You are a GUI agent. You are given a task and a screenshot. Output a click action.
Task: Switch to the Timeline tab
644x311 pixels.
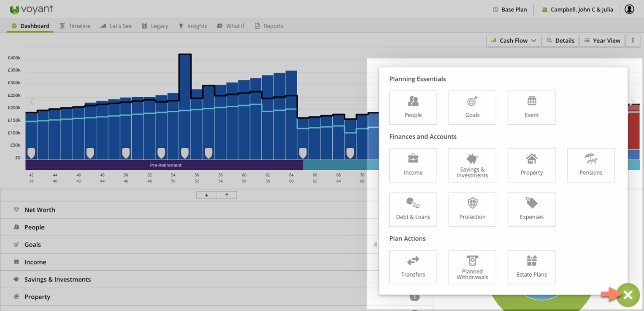tap(75, 26)
